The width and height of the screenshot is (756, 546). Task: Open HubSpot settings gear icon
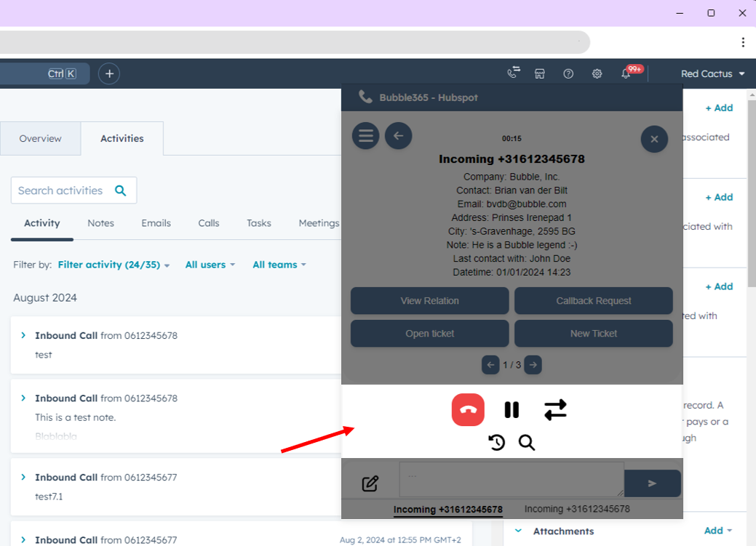pos(597,73)
